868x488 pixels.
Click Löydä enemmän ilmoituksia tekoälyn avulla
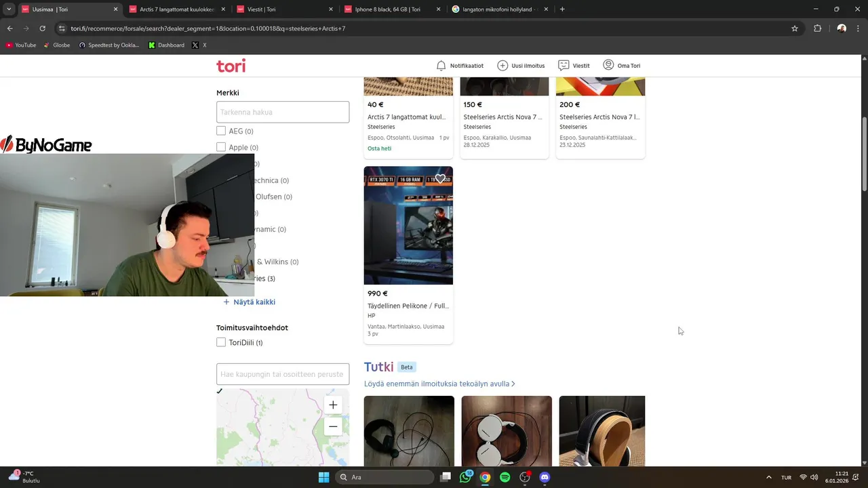[x=439, y=384]
